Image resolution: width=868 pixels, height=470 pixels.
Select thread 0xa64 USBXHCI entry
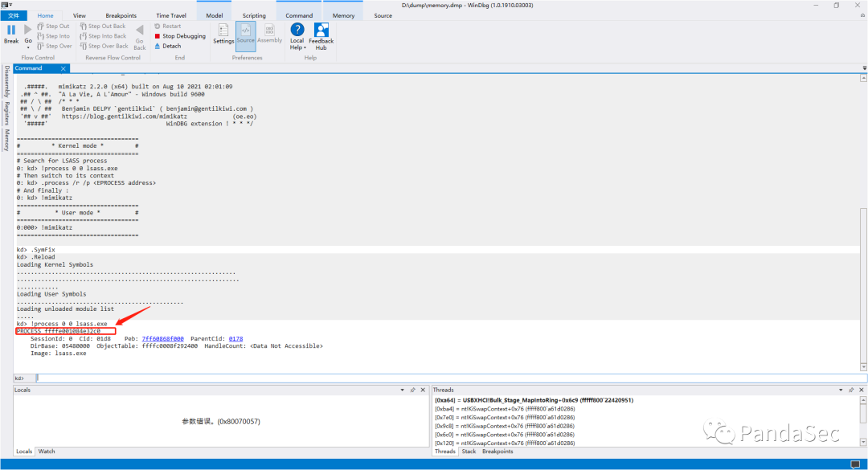click(x=534, y=400)
